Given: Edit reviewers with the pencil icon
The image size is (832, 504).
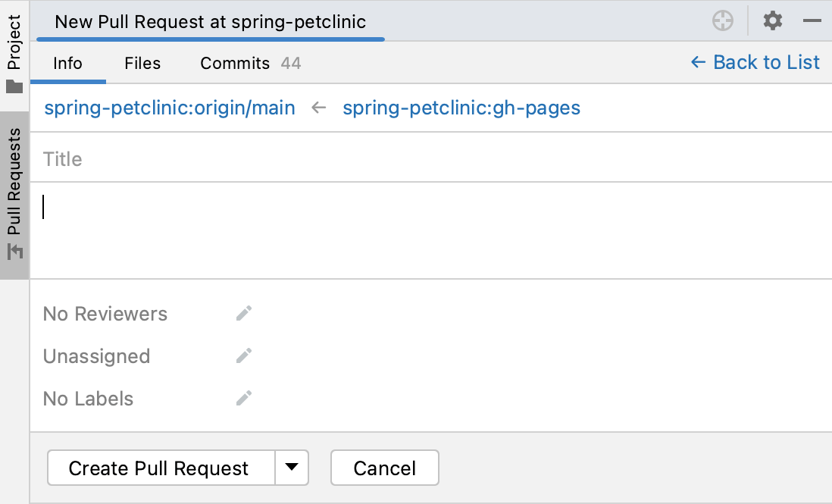Looking at the screenshot, I should click(x=244, y=313).
